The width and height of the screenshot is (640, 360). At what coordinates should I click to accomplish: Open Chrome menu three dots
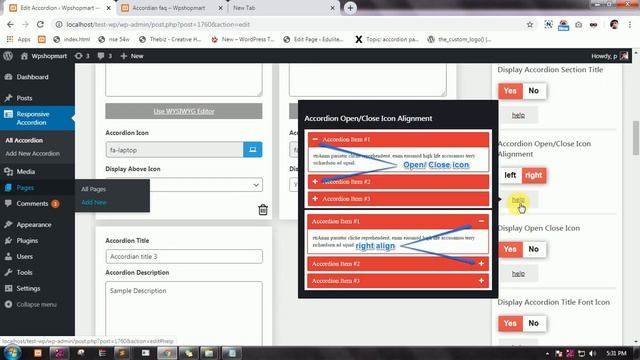[x=631, y=24]
